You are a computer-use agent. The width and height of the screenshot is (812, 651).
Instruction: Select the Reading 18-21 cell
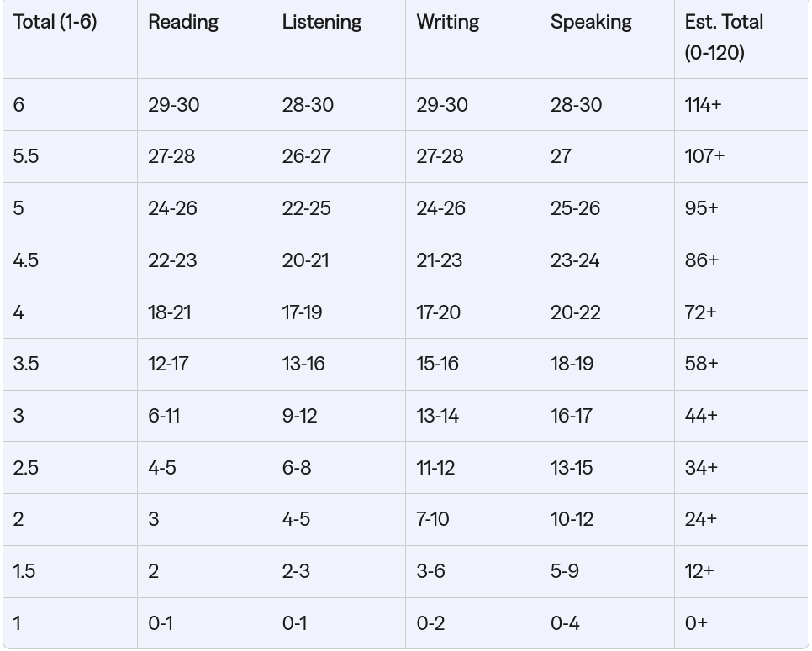[x=169, y=312]
